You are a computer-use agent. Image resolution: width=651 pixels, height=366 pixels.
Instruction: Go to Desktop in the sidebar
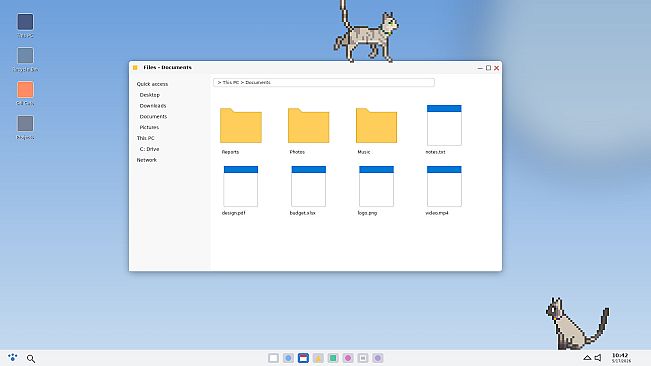tap(149, 95)
